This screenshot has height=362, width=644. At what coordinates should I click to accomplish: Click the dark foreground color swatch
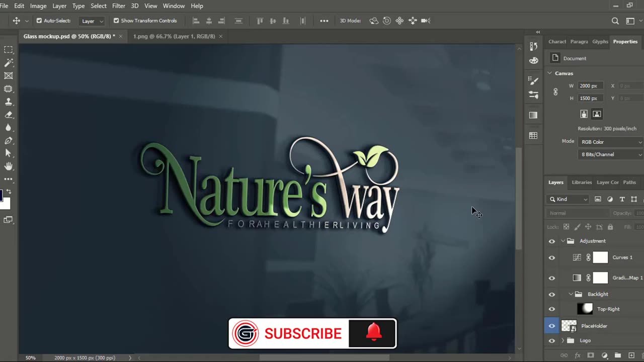click(1, 196)
